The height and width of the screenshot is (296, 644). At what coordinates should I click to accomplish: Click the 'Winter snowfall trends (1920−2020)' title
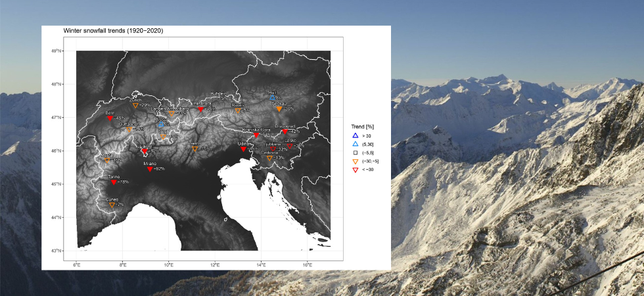113,31
